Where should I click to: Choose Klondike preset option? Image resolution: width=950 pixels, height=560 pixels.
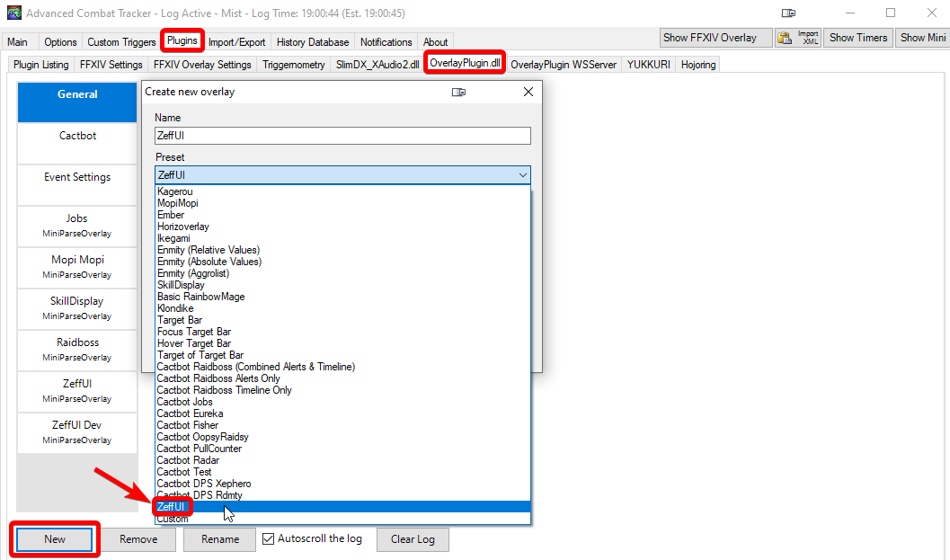343,308
